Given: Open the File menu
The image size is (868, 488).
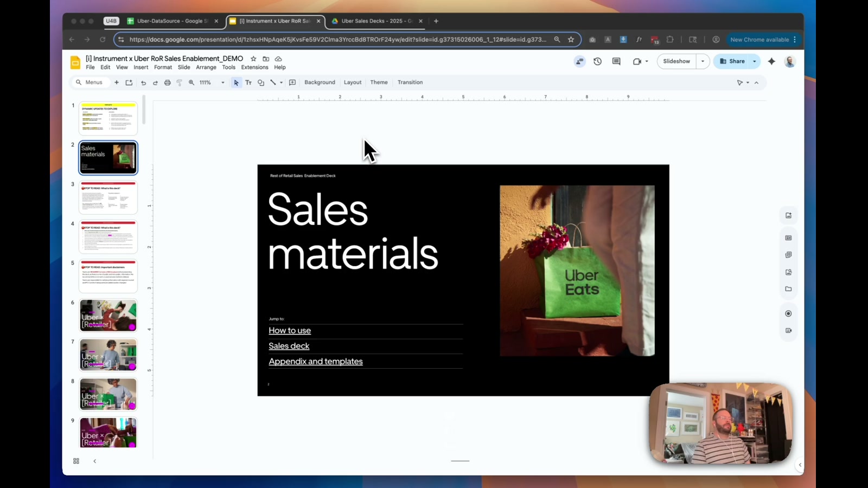Looking at the screenshot, I should pyautogui.click(x=90, y=67).
